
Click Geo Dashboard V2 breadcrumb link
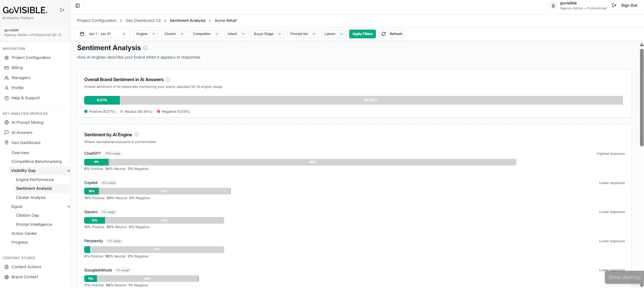click(143, 21)
